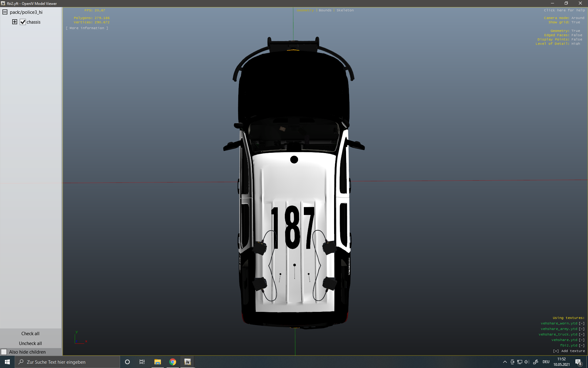588x368 pixels.
Task: Open the Click here for help link
Action: 564,10
